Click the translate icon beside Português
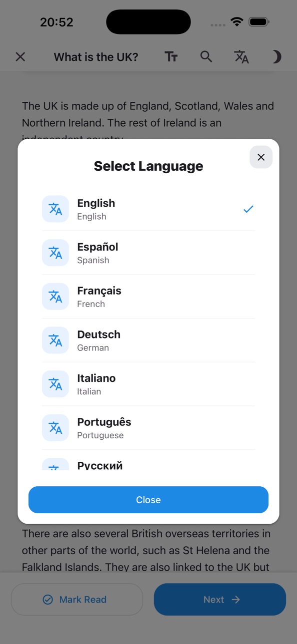The image size is (297, 644). [55, 428]
